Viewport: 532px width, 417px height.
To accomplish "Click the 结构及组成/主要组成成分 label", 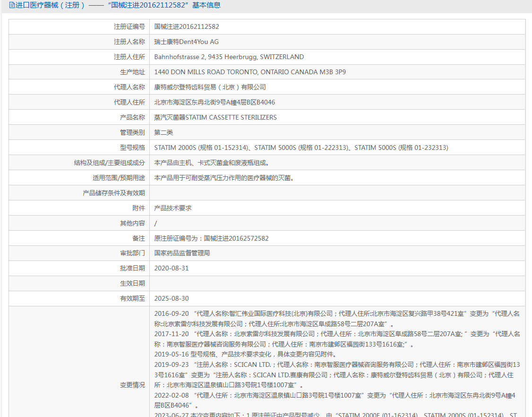I will point(110,163).
